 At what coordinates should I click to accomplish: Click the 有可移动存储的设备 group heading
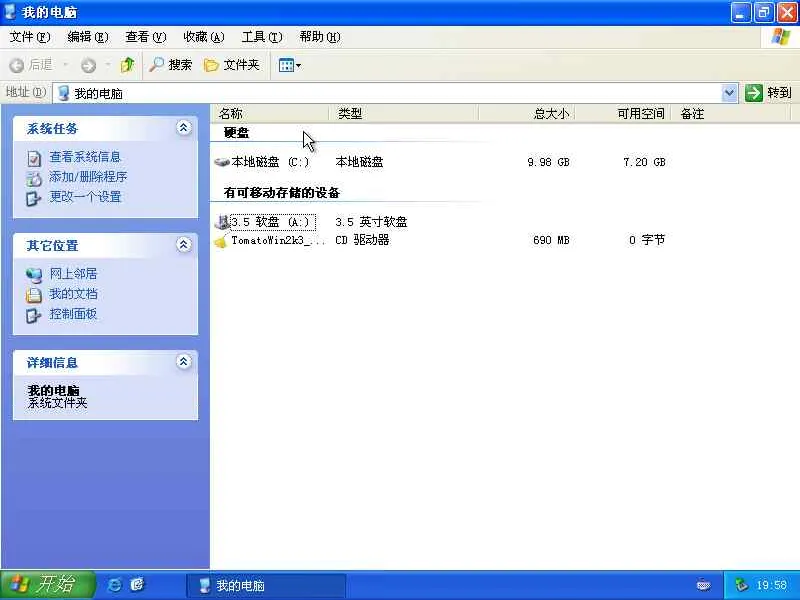pyautogui.click(x=282, y=193)
